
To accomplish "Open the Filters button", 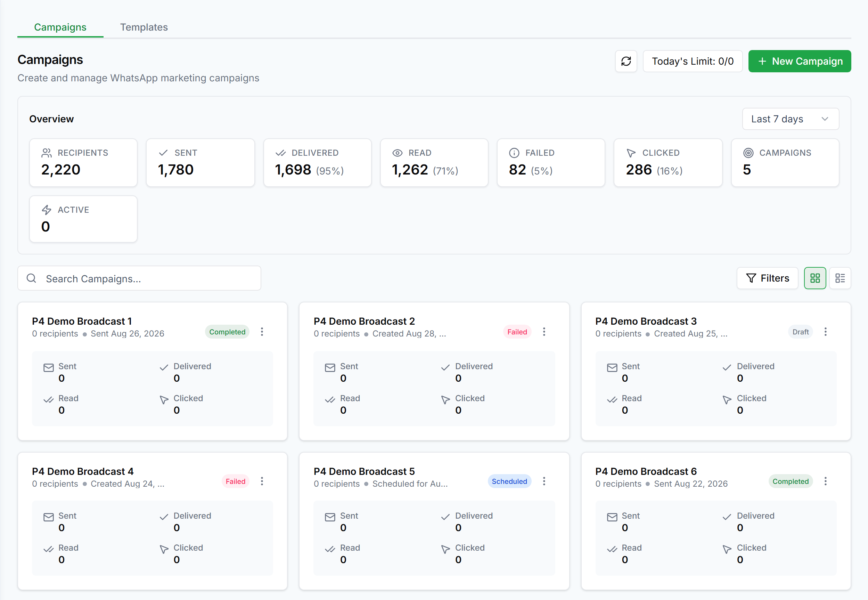I will (x=767, y=278).
